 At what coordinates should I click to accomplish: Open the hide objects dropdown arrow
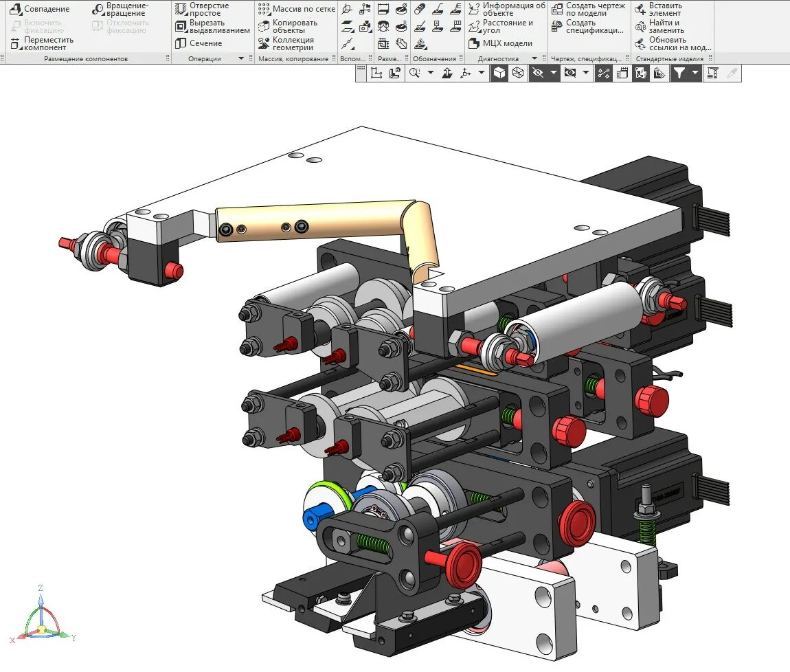pos(553,74)
